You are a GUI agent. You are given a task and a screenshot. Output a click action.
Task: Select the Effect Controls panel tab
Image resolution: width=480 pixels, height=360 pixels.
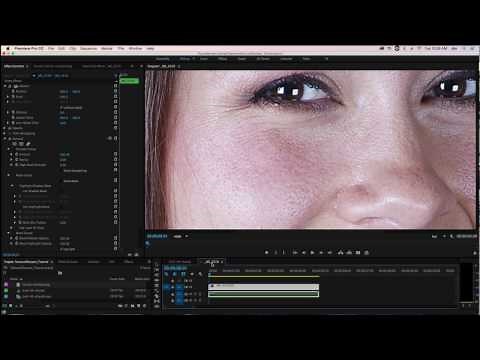14,66
